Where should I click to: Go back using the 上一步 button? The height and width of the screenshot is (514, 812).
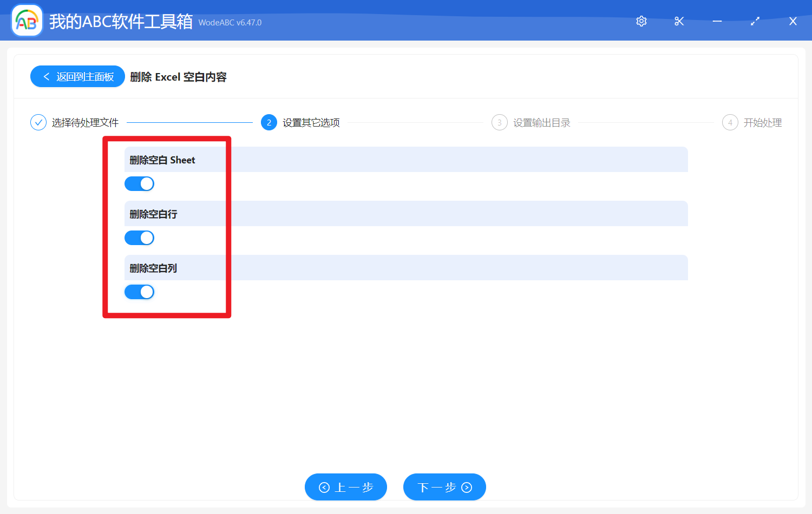(346, 487)
